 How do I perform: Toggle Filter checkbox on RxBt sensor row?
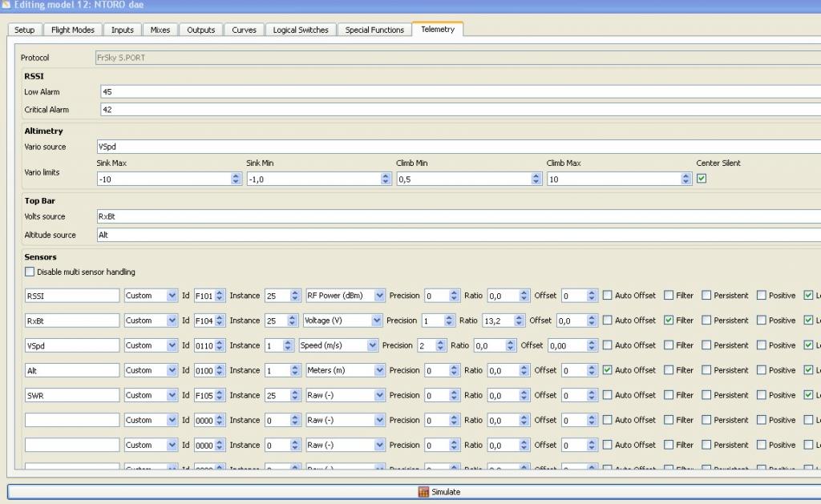point(669,321)
